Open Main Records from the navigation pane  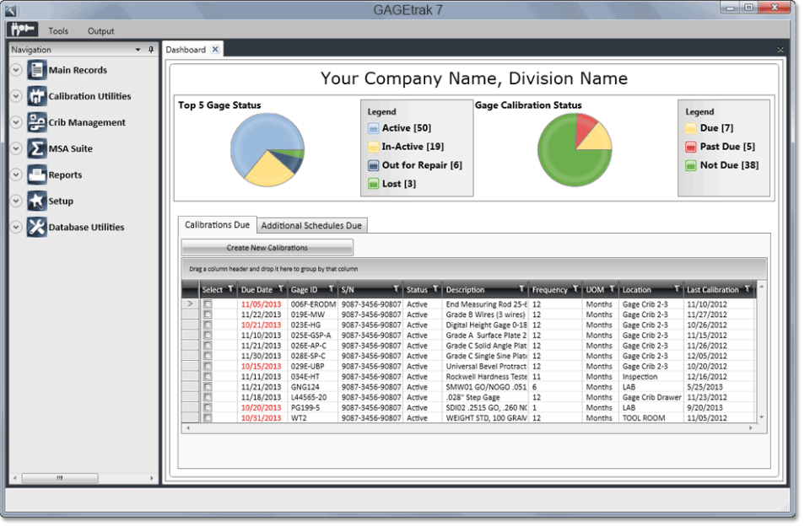(37, 70)
